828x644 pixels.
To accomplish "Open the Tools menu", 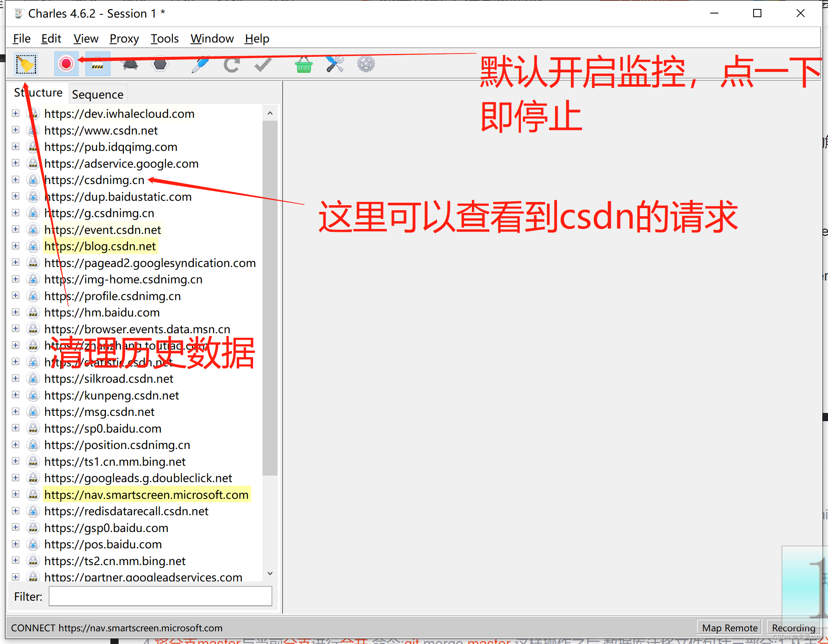I will click(x=165, y=38).
